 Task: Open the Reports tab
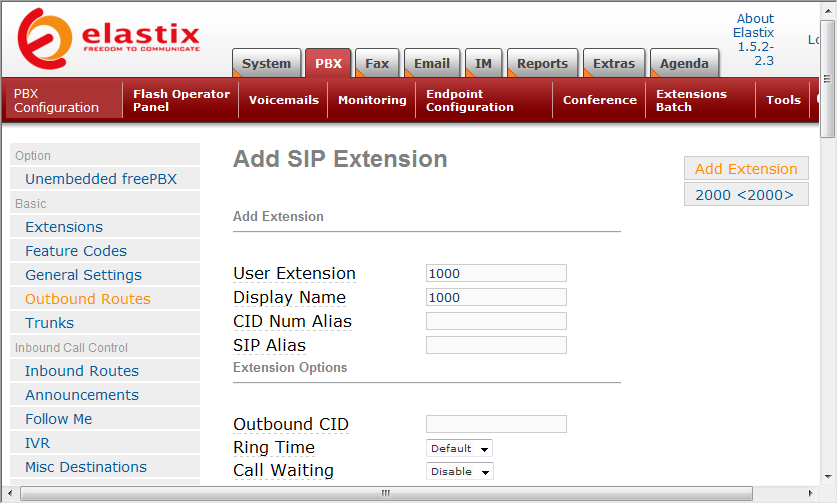tap(542, 63)
